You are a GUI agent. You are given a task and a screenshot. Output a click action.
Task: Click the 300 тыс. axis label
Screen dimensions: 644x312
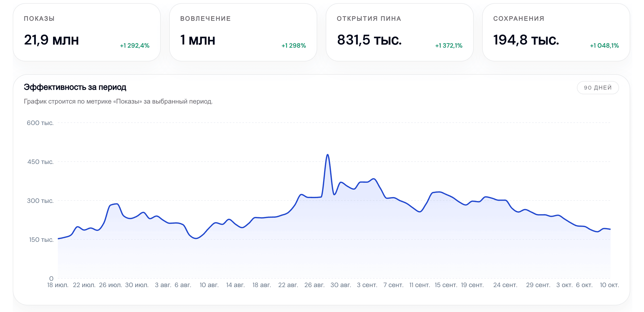click(40, 201)
